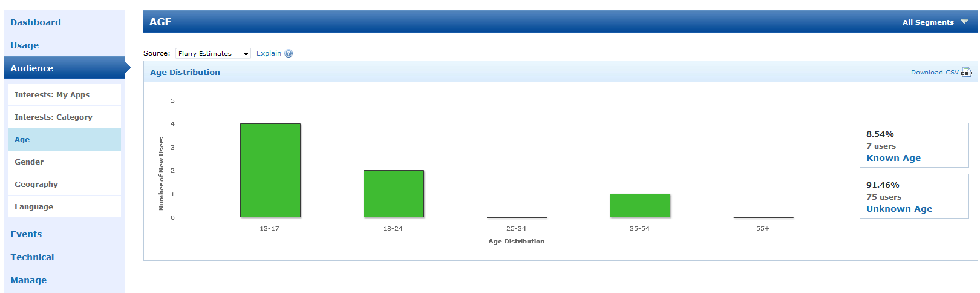
Task: Go to Dashboard in sidebar
Action: pyautogui.click(x=65, y=22)
